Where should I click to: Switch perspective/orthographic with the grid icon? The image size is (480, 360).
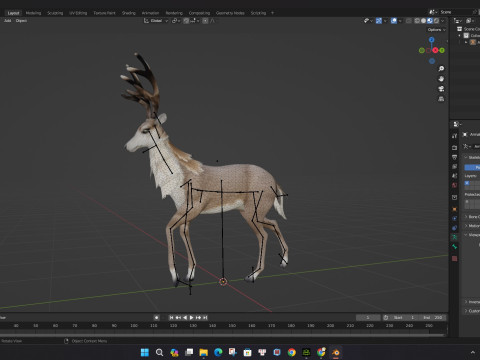[441, 99]
